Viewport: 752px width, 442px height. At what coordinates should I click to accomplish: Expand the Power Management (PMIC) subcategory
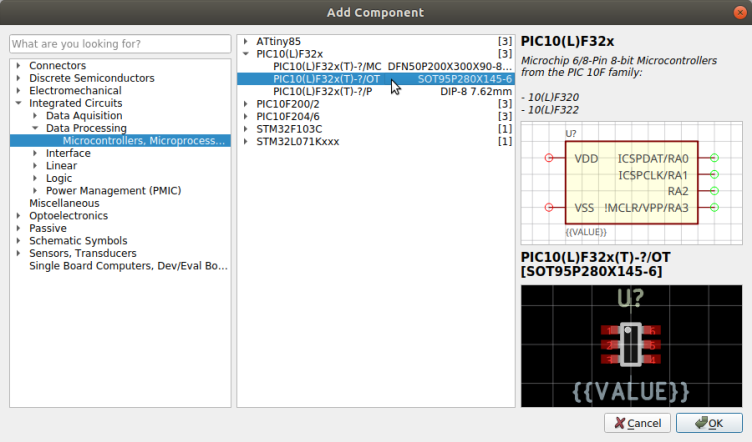click(35, 191)
